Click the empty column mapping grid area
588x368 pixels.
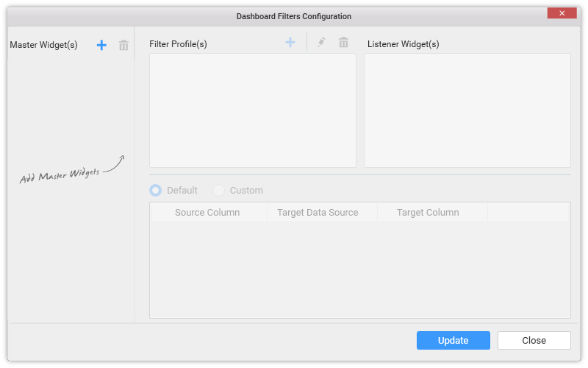point(360,269)
